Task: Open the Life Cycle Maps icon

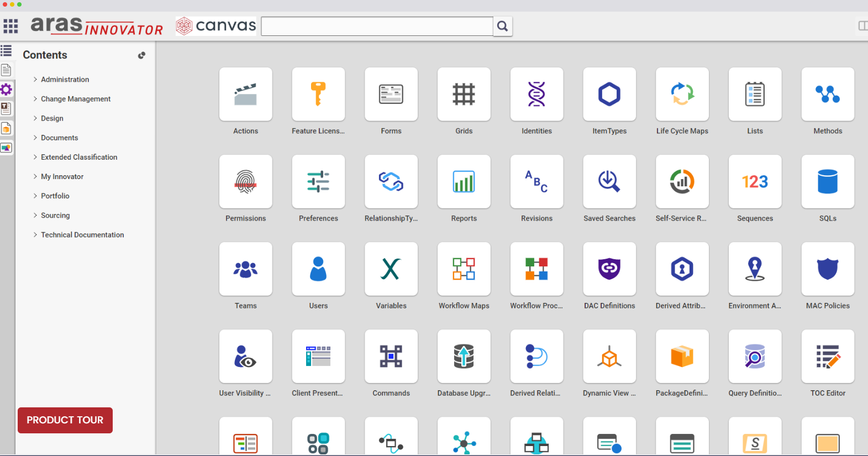Action: click(682, 95)
